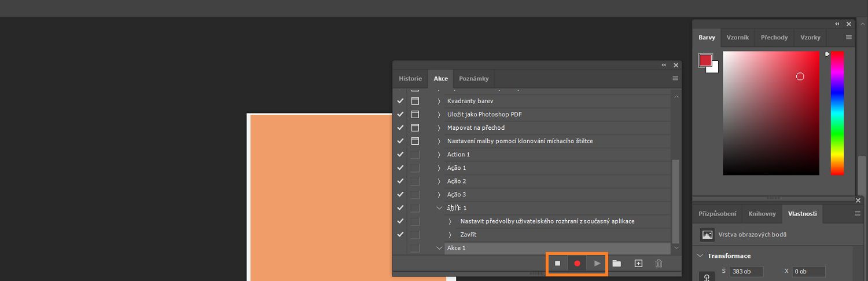Enable the checkmark box for Akce 1
868x281 pixels.
coord(400,248)
